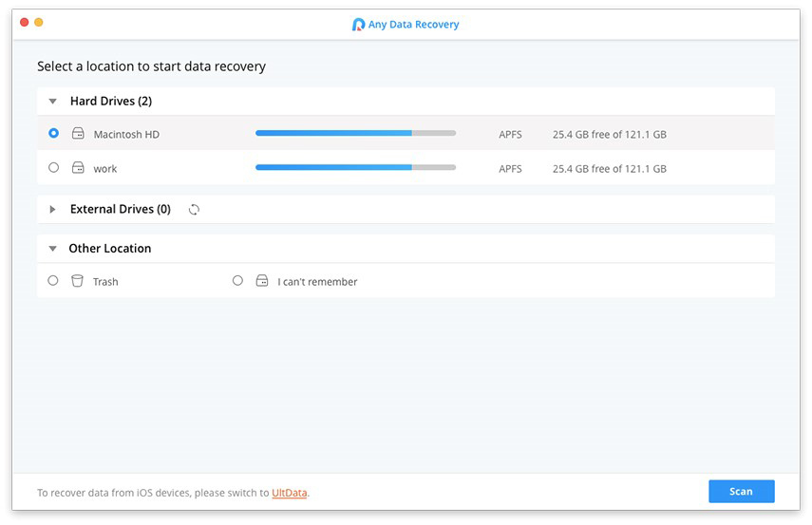812x525 pixels.
Task: Click the I can't remember label
Action: 317,282
